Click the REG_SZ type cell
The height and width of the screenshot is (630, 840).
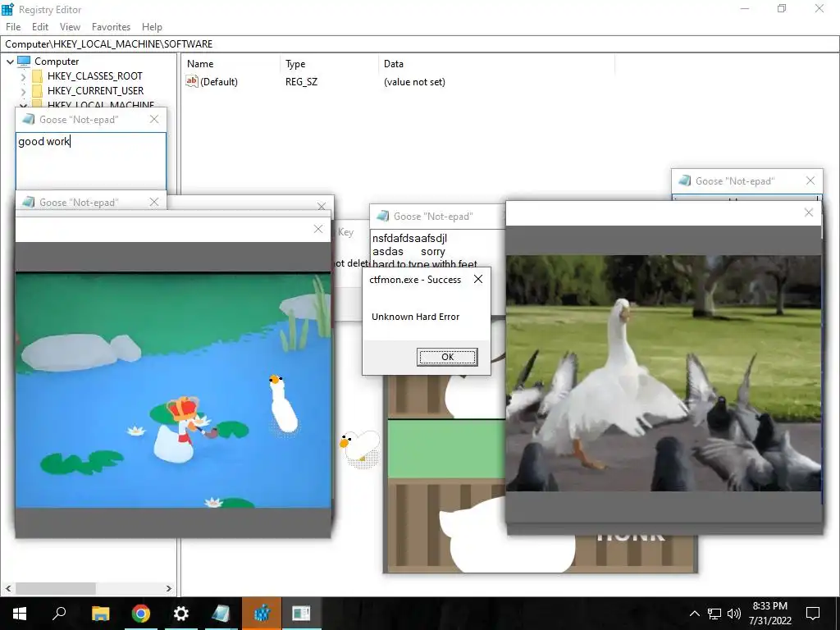tap(301, 82)
